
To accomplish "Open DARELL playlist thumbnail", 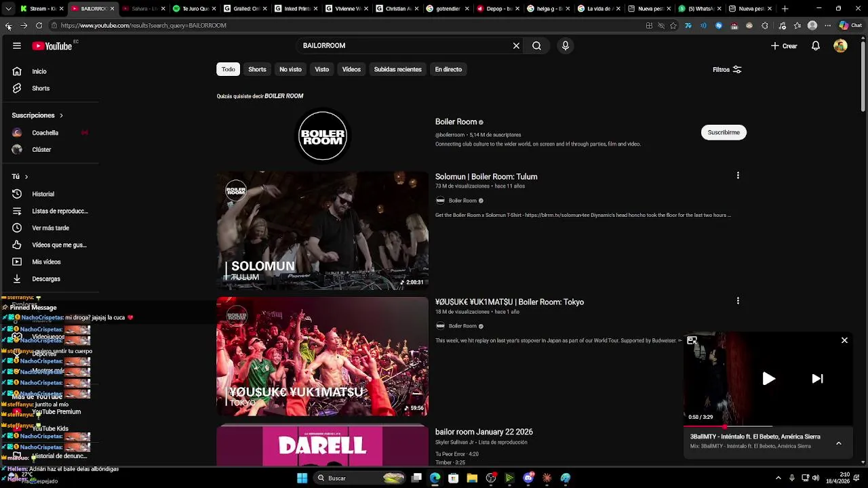I will coord(322,445).
